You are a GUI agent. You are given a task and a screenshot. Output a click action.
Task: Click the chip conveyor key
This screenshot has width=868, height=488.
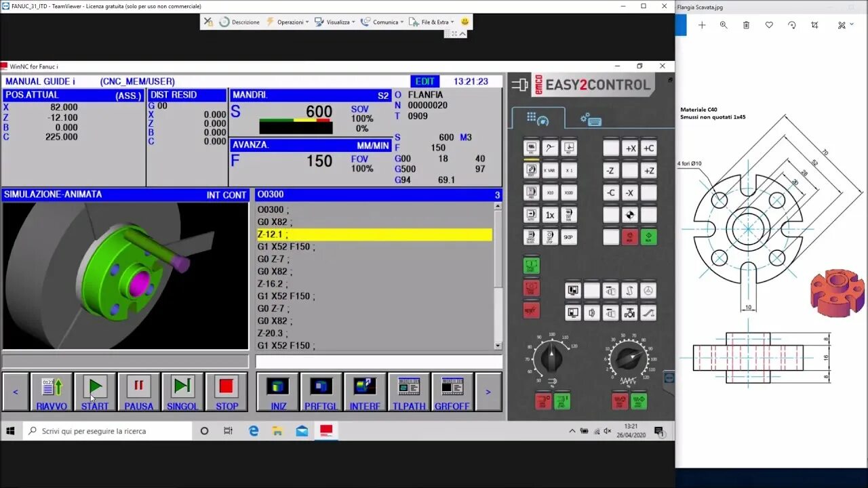coord(648,312)
